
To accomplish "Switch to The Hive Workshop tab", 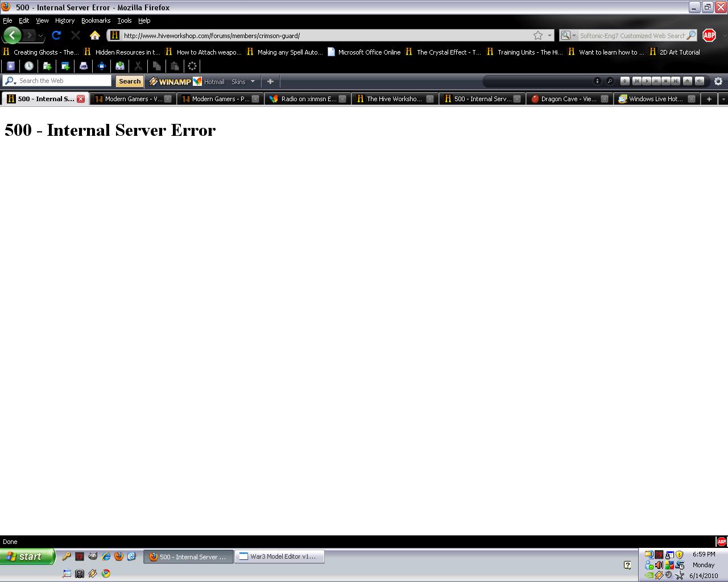I will [394, 99].
